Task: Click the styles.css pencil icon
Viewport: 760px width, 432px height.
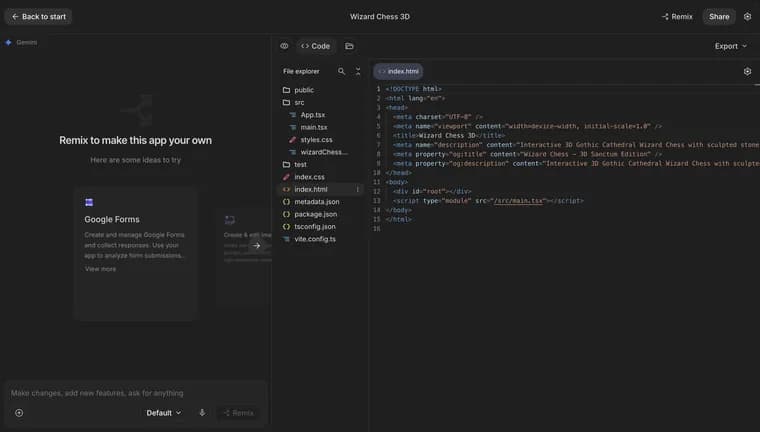Action: (292, 140)
